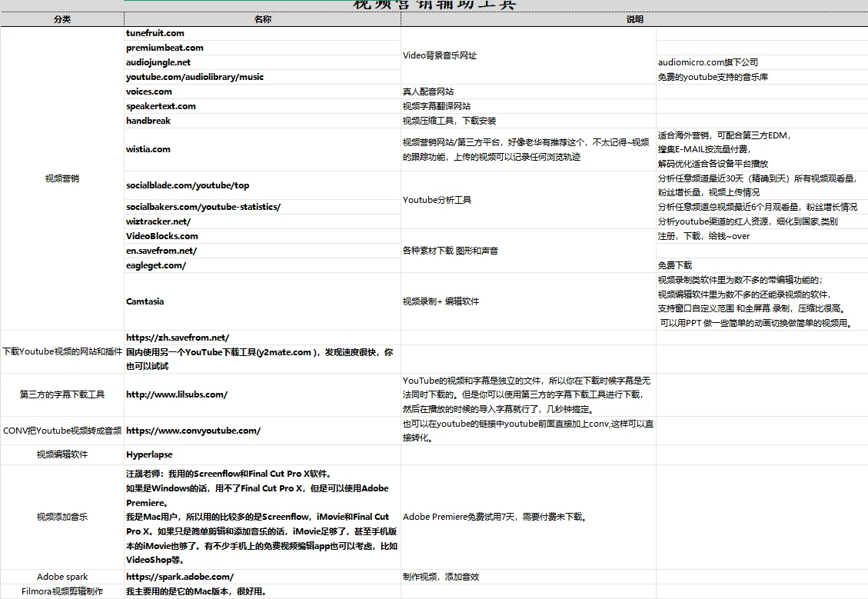The image size is (868, 599).
Task: Click socialbakers.com/youtube-statistics/ cell
Action: 262,207
